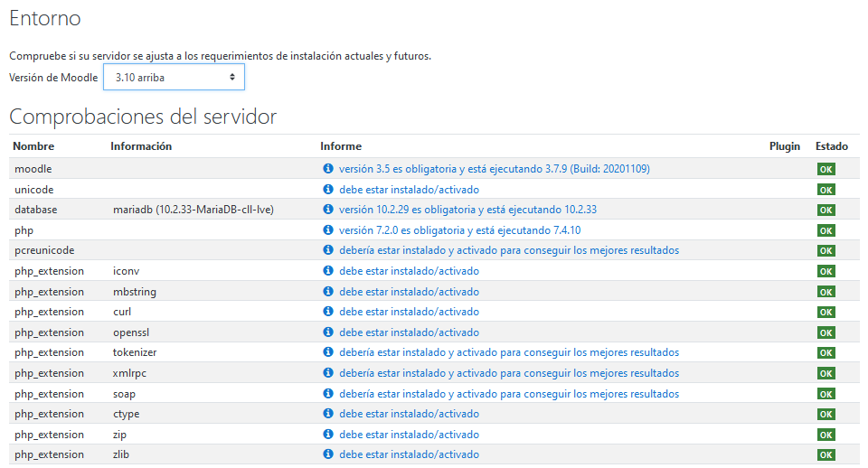
Task: Click the 'Información' column header
Action: pyautogui.click(x=141, y=146)
